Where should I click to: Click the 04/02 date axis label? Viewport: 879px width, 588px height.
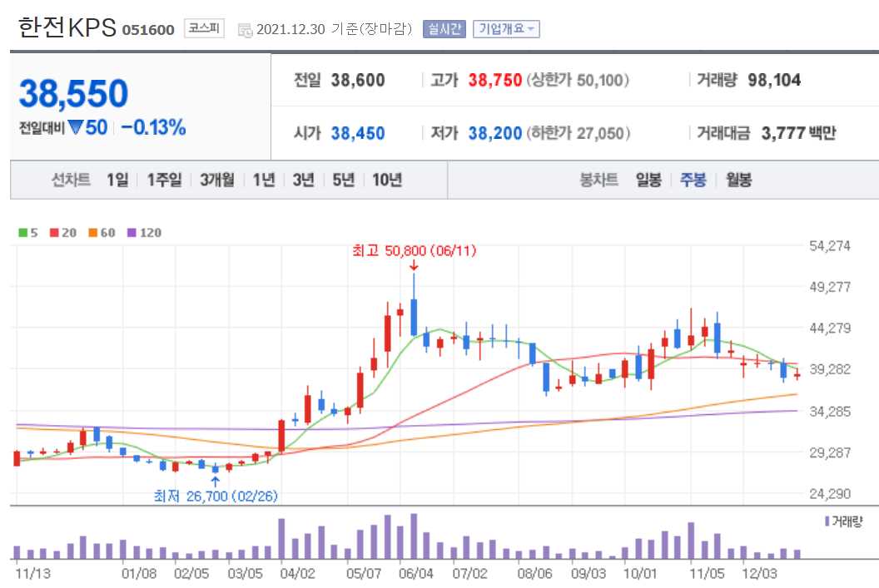(298, 574)
